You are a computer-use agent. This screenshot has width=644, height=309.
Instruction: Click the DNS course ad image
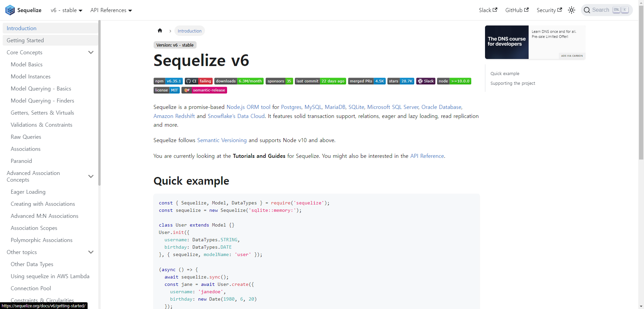(507, 42)
